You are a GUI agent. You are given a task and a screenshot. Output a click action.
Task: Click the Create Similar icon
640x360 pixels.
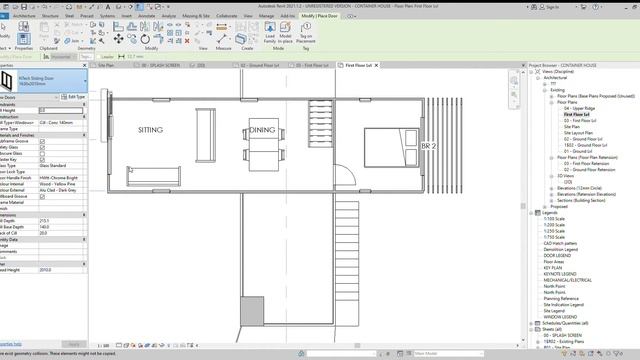point(241,39)
